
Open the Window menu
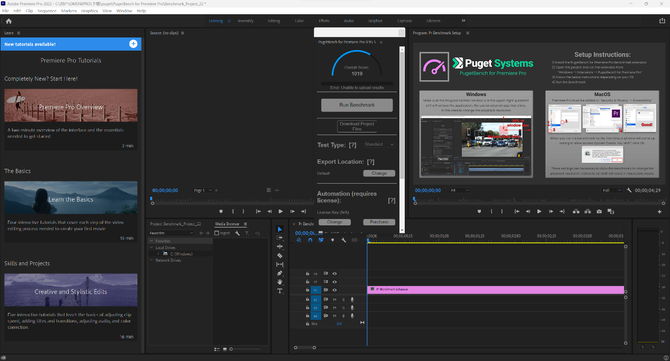[x=124, y=11]
